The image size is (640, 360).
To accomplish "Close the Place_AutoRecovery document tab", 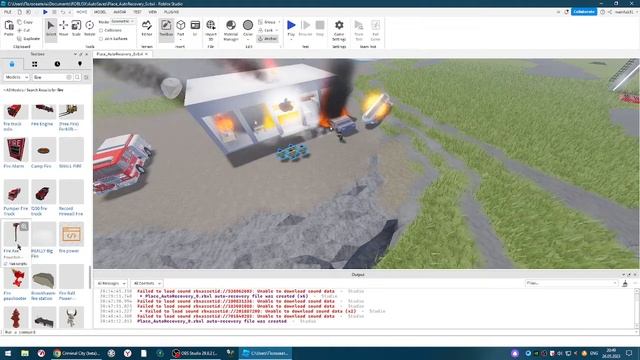I will click(147, 54).
